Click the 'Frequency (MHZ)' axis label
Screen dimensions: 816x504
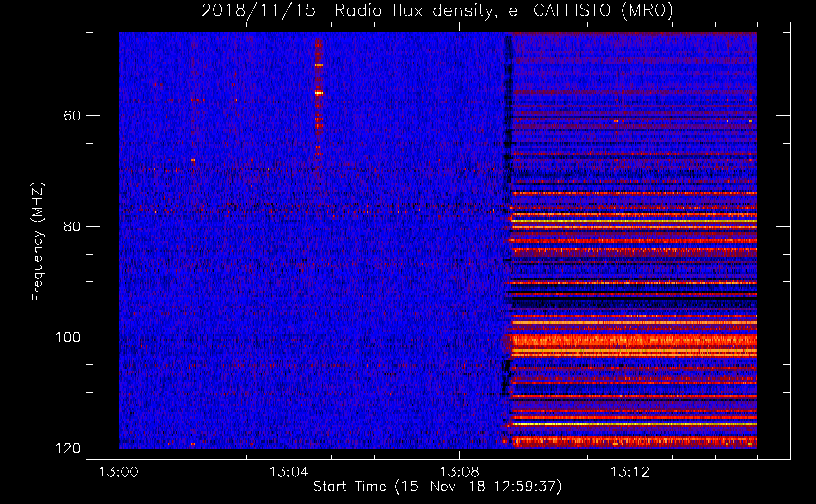coord(38,242)
